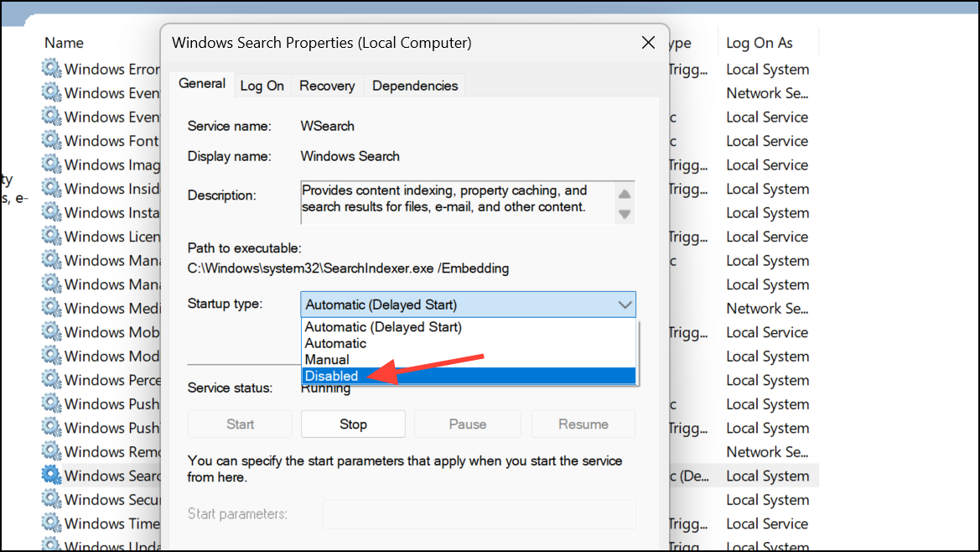Click the Stop service button

[353, 424]
